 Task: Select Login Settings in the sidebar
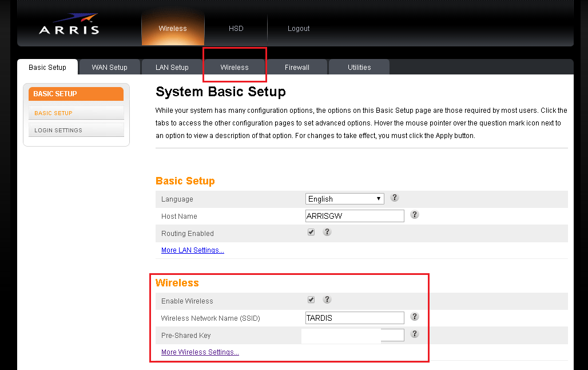tap(76, 130)
